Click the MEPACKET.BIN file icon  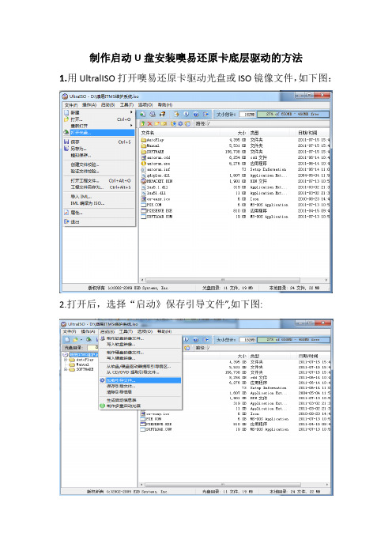point(144,181)
